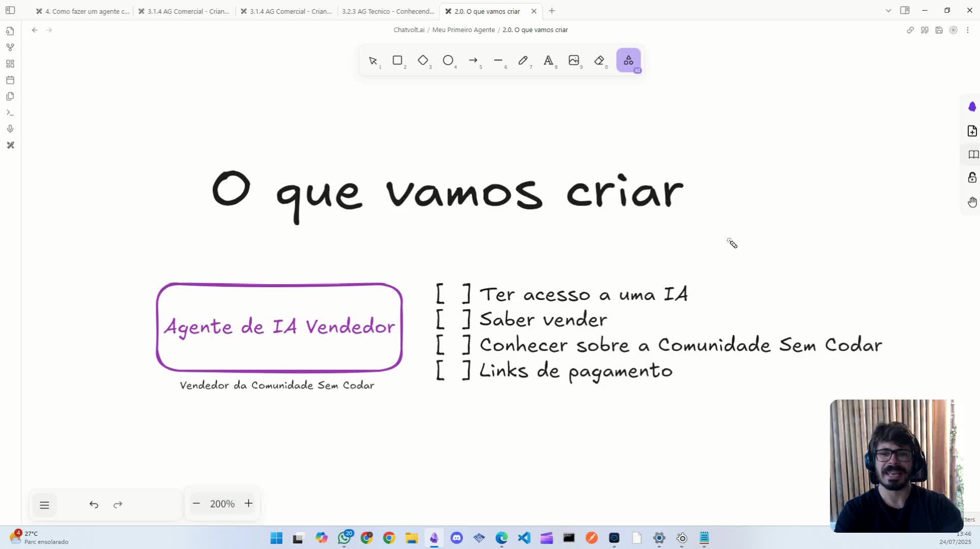980x549 pixels.
Task: Open WhatsApp from the taskbar
Action: pos(345,538)
